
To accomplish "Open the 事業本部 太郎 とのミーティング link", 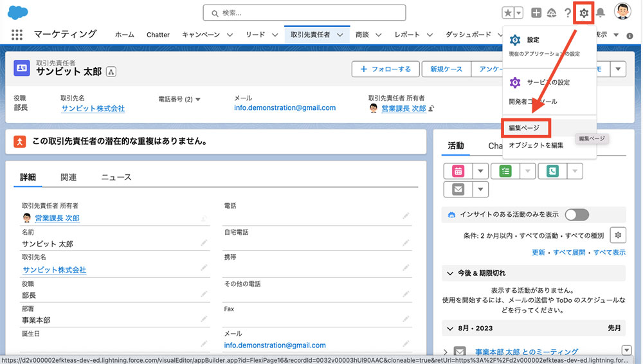I will 527,352.
